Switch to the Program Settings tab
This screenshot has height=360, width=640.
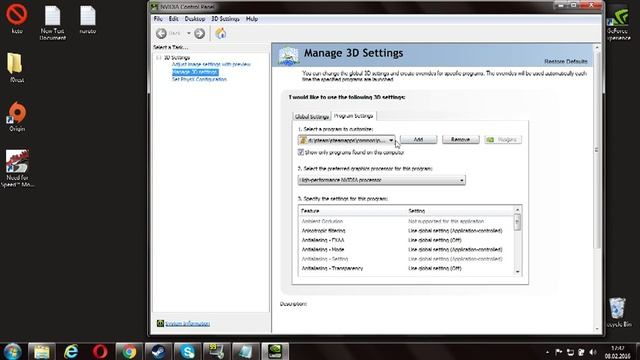[x=353, y=116]
